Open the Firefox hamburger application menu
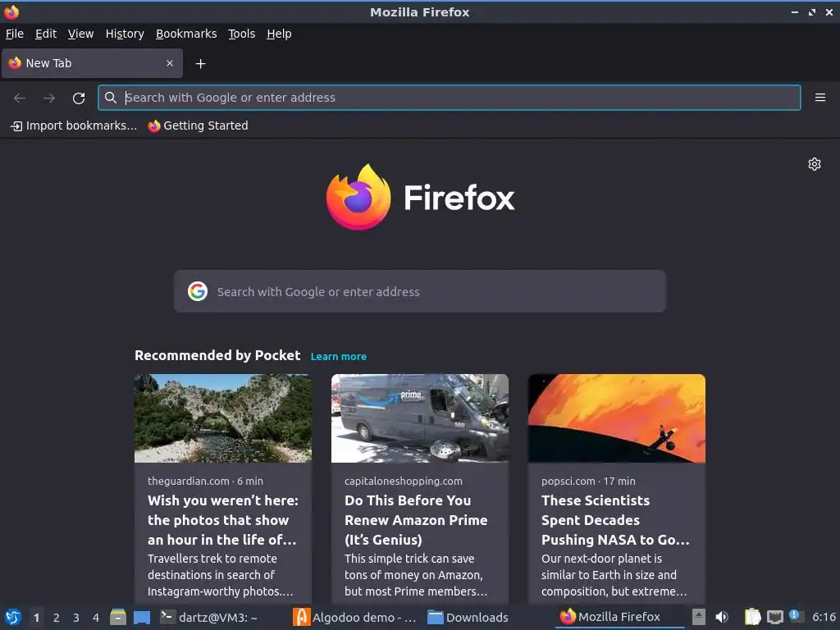The image size is (840, 630). click(820, 98)
